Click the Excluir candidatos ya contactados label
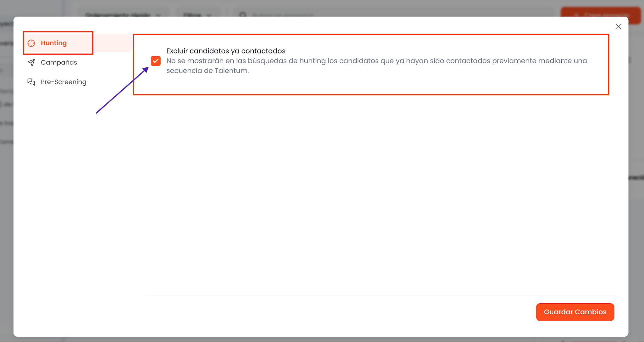Image resolution: width=644 pixels, height=342 pixels. [226, 51]
